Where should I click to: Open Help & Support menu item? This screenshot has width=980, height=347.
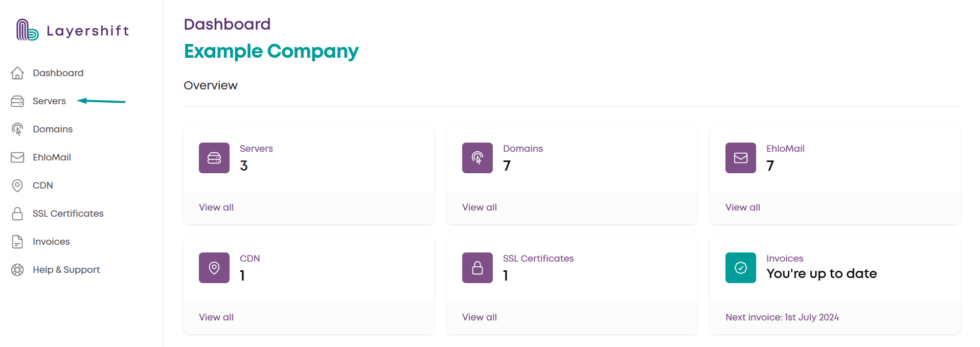coord(66,270)
